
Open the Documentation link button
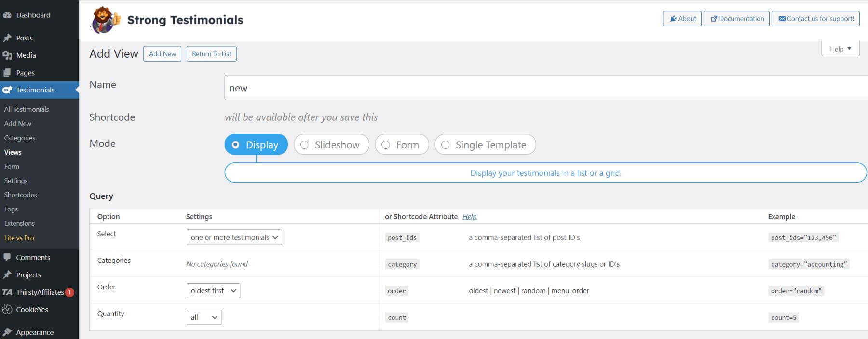point(736,19)
